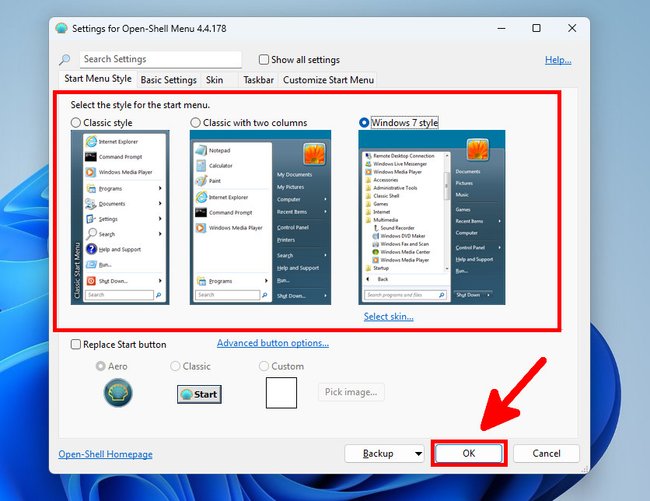Open the Skin tab
650x501 pixels.
[214, 80]
